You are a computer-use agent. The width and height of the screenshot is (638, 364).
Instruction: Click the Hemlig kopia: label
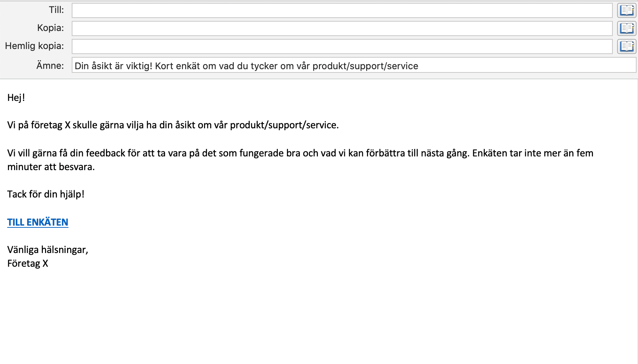coord(35,46)
